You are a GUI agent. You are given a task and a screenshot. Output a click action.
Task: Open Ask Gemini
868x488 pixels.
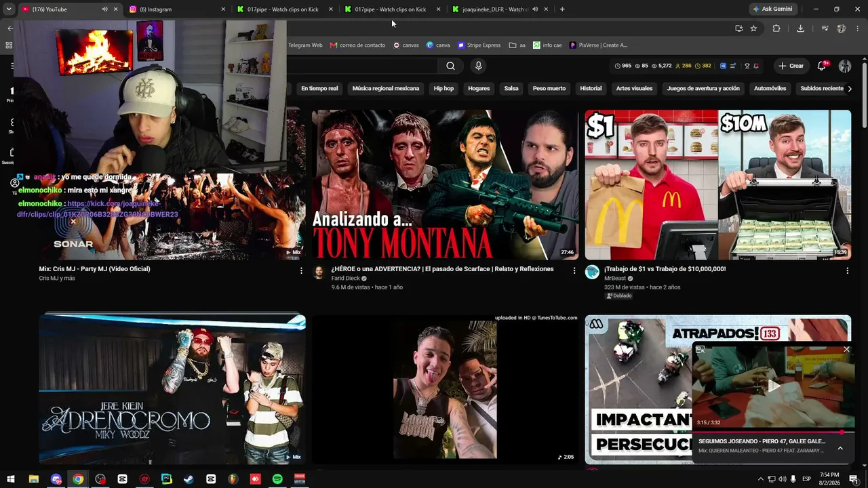coord(772,9)
